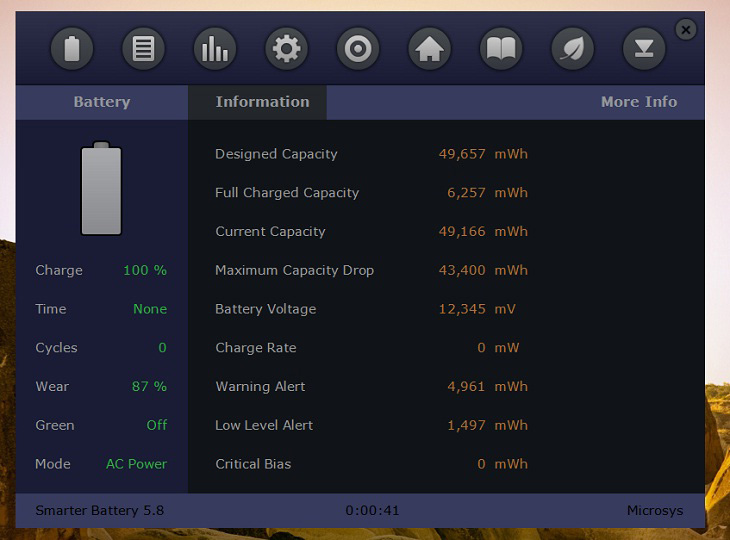Click the green leaf icon

click(573, 48)
